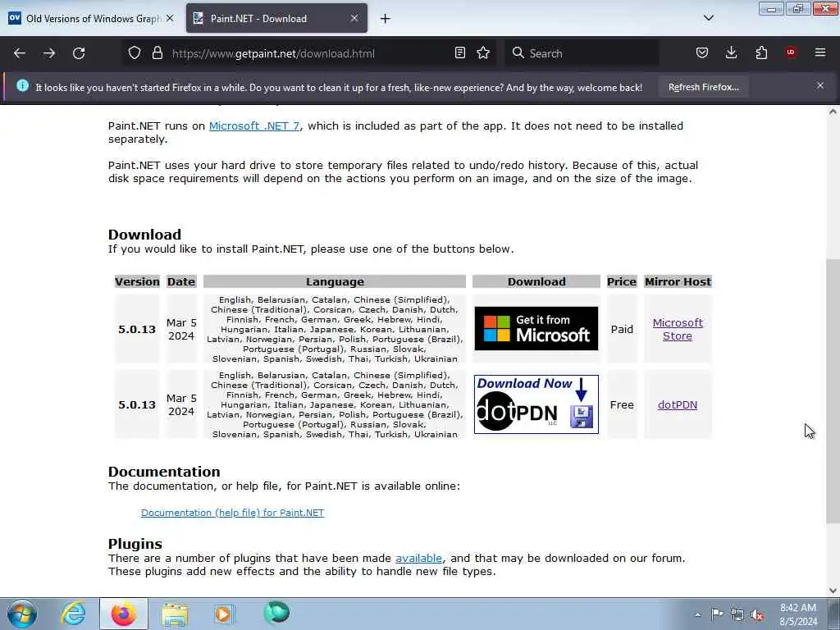Open the plugins 'available' link
The height and width of the screenshot is (630, 840).
[418, 558]
